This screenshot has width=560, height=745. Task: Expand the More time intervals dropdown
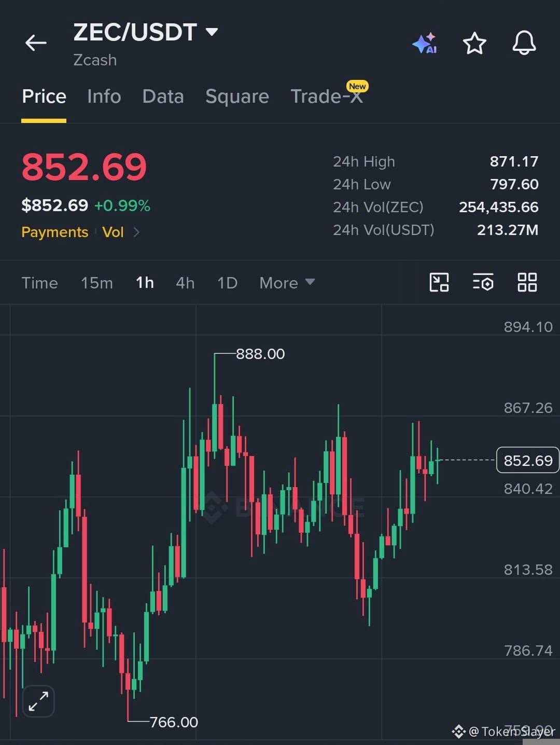(287, 283)
